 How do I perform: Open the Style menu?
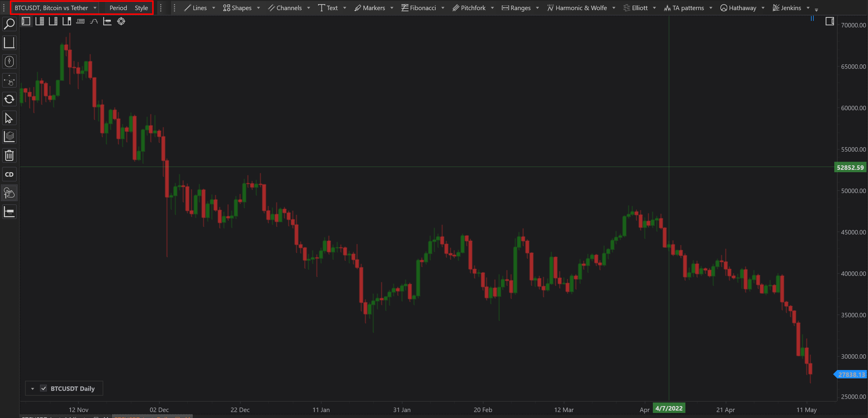(141, 8)
